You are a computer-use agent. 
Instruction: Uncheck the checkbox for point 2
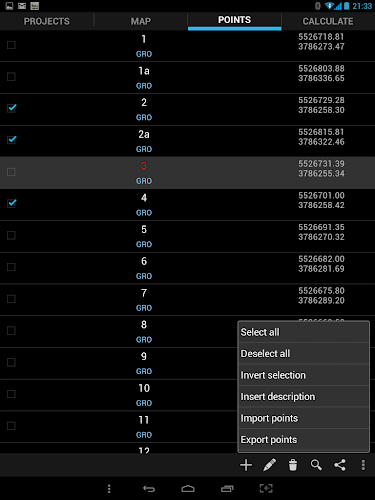click(12, 108)
